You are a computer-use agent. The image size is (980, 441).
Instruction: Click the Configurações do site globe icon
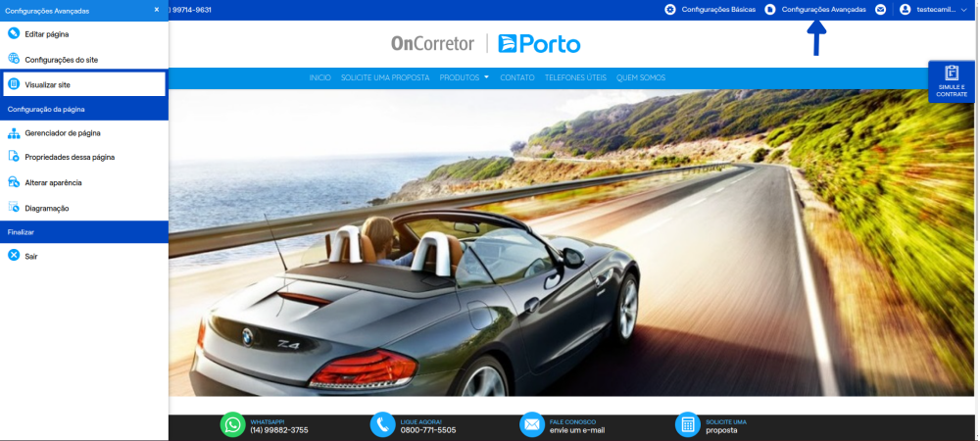coord(14,59)
